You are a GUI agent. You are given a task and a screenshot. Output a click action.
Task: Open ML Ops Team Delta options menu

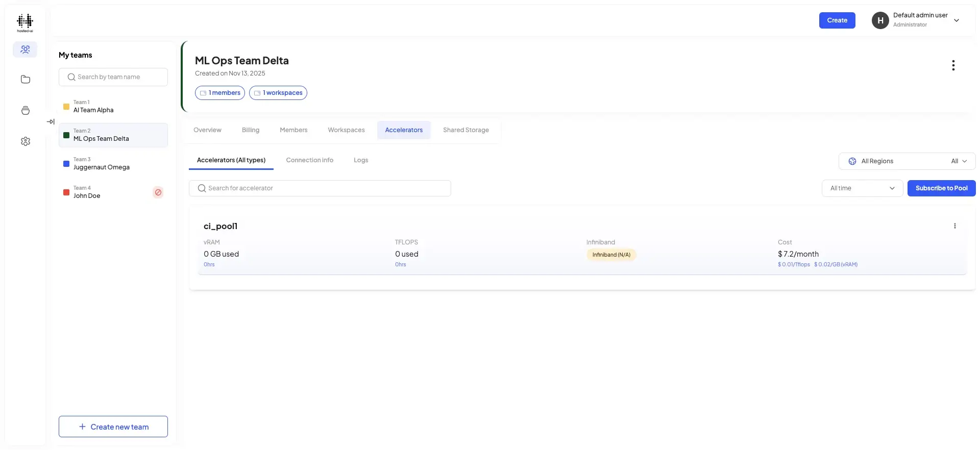click(x=953, y=65)
